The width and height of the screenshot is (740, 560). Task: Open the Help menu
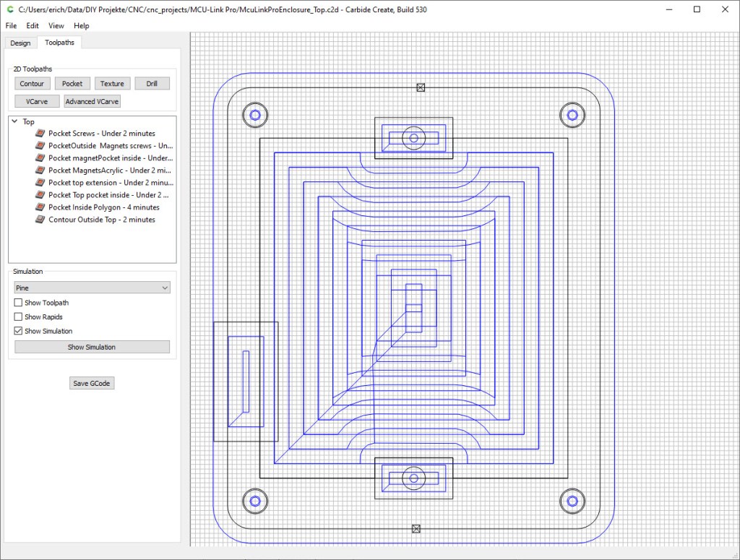[82, 25]
